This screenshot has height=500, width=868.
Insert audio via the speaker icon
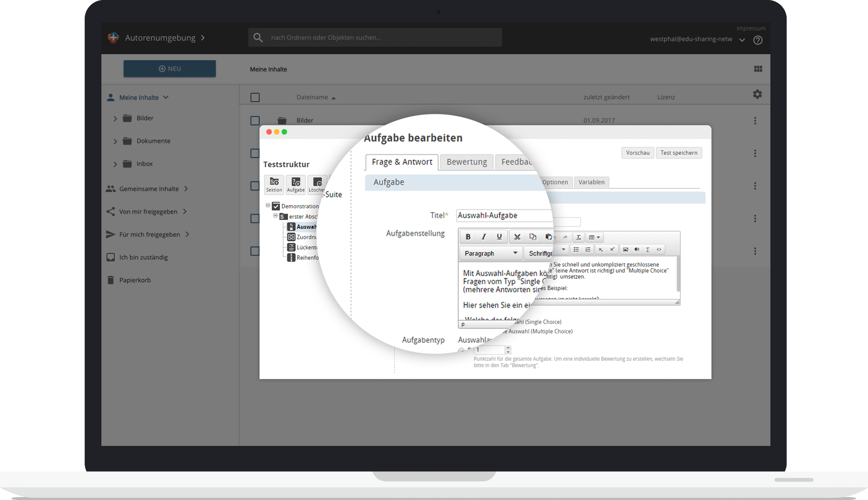637,250
